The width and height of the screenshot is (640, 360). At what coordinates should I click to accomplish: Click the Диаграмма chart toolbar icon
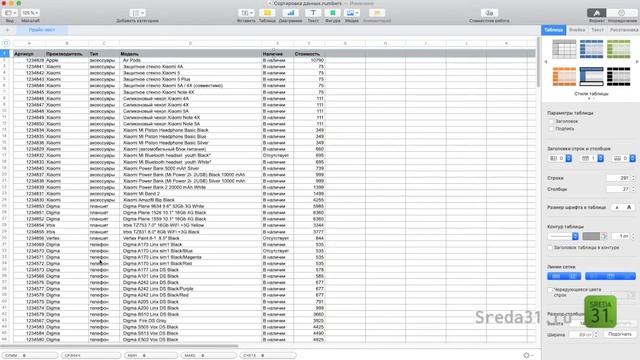click(x=290, y=13)
